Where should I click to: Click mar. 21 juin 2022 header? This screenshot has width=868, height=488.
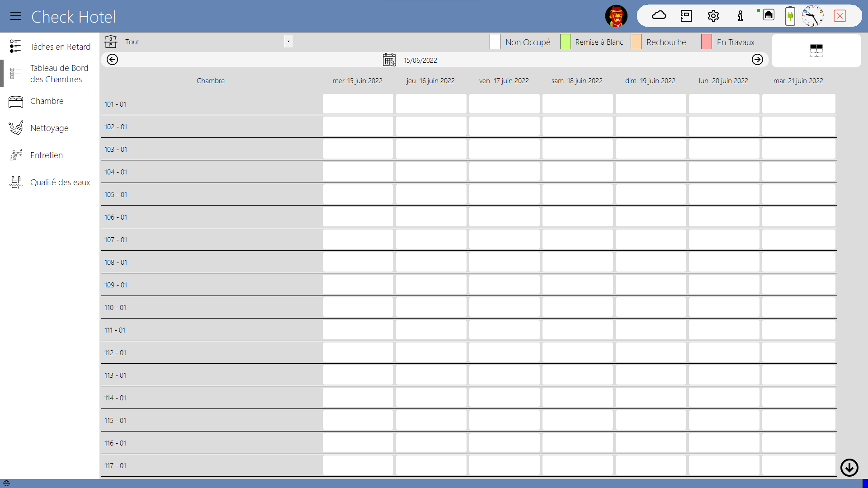click(798, 80)
